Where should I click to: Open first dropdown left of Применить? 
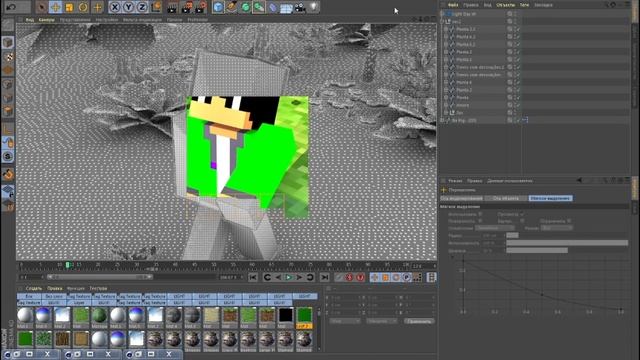pyautogui.click(x=345, y=321)
